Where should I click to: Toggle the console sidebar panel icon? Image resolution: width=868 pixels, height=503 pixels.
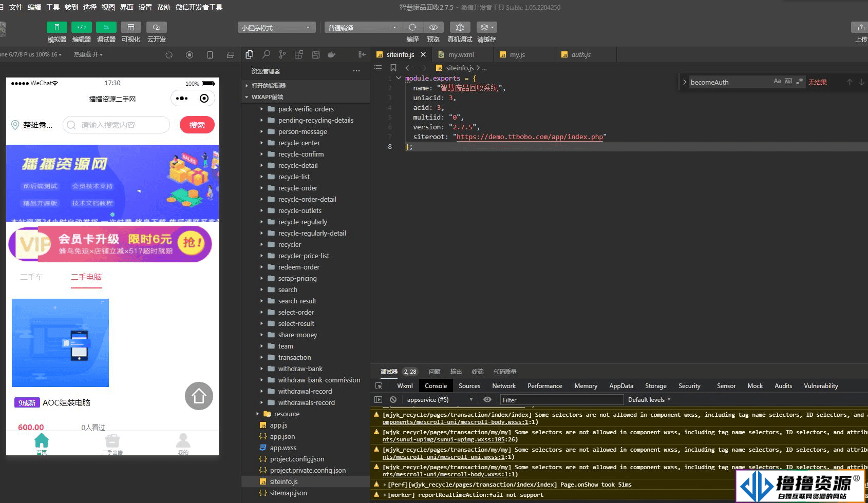click(x=379, y=399)
